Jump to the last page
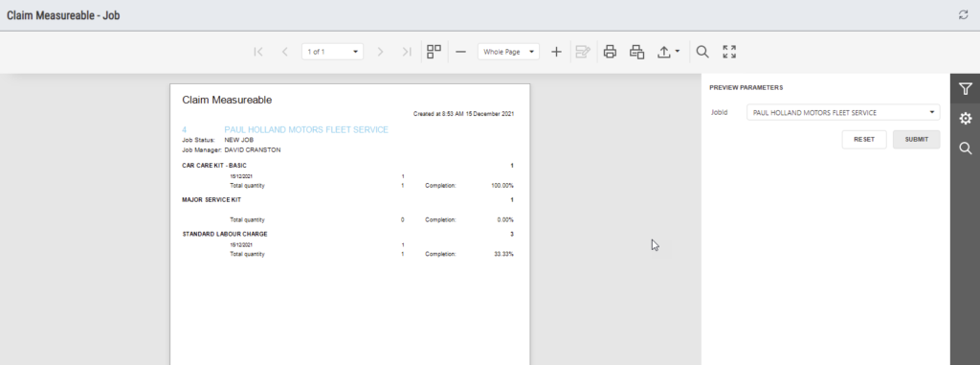The height and width of the screenshot is (365, 980). [407, 52]
